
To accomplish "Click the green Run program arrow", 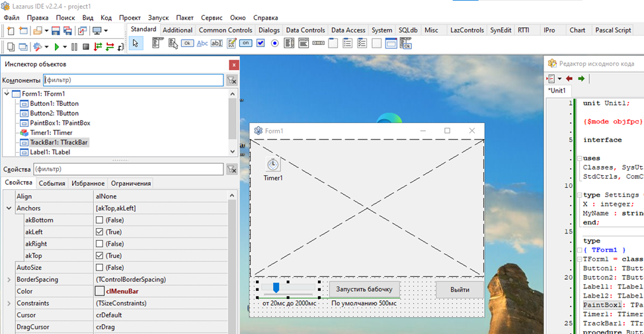I will tap(56, 47).
